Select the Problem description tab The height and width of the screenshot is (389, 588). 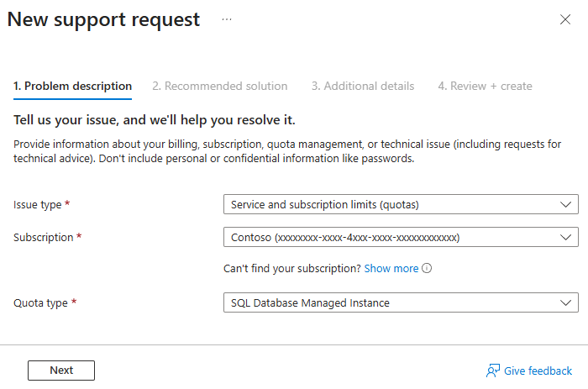72,86
